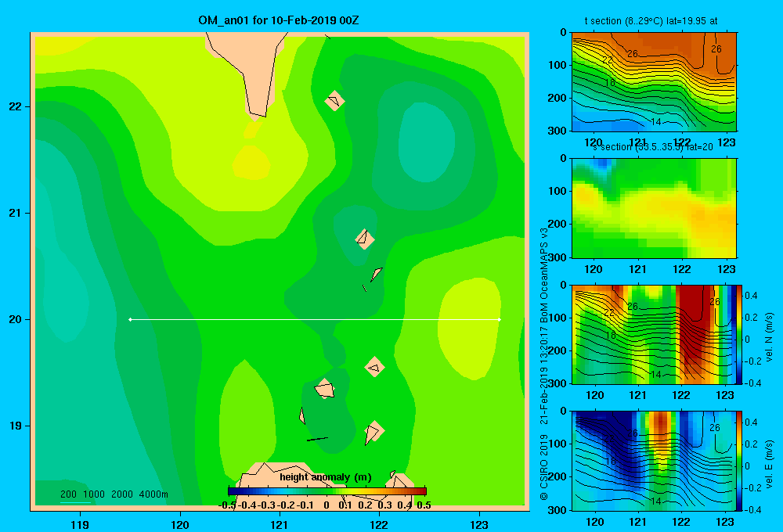Screen dimensions: 783x532
Task: Click the 't section (8..29°C) lat=19.95' title
Action: pyautogui.click(x=651, y=21)
